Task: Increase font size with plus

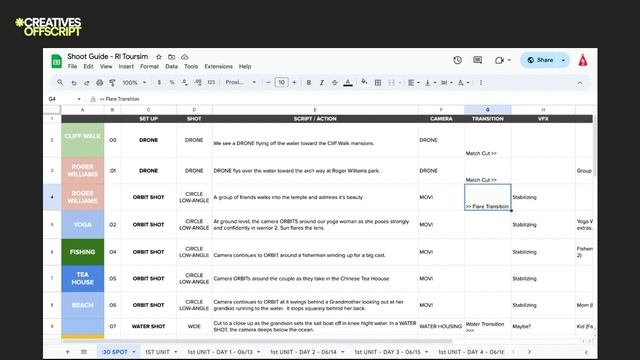Action: (x=294, y=82)
